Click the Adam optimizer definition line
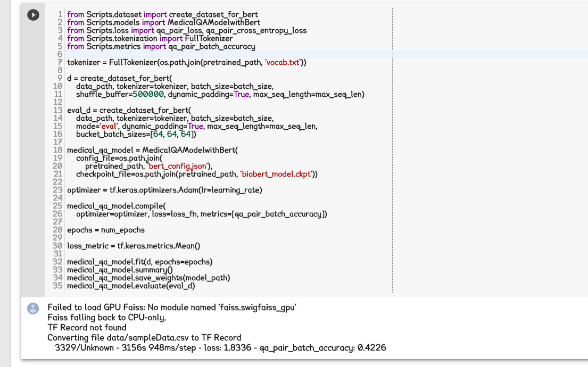588x367 pixels. (164, 190)
